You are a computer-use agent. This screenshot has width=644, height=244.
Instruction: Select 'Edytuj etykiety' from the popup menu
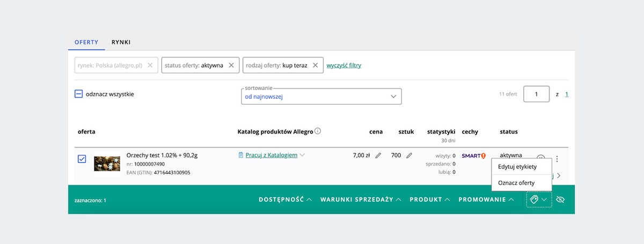coord(517,166)
